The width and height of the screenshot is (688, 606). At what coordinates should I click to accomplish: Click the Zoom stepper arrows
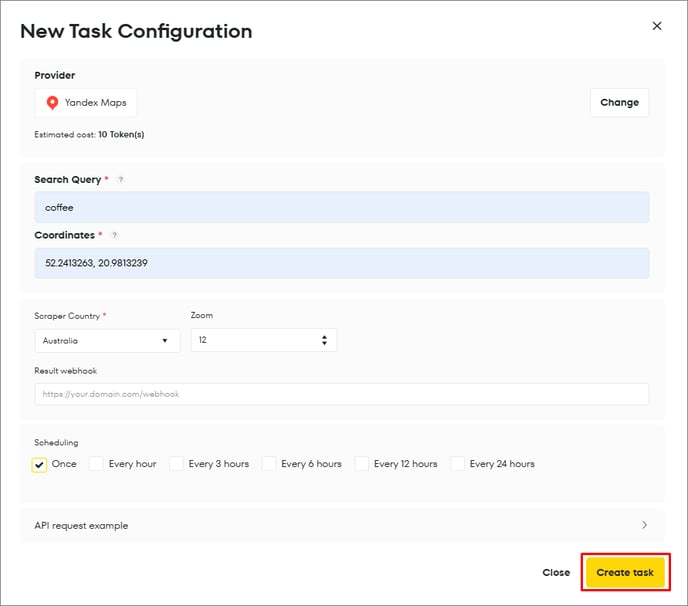pos(324,340)
